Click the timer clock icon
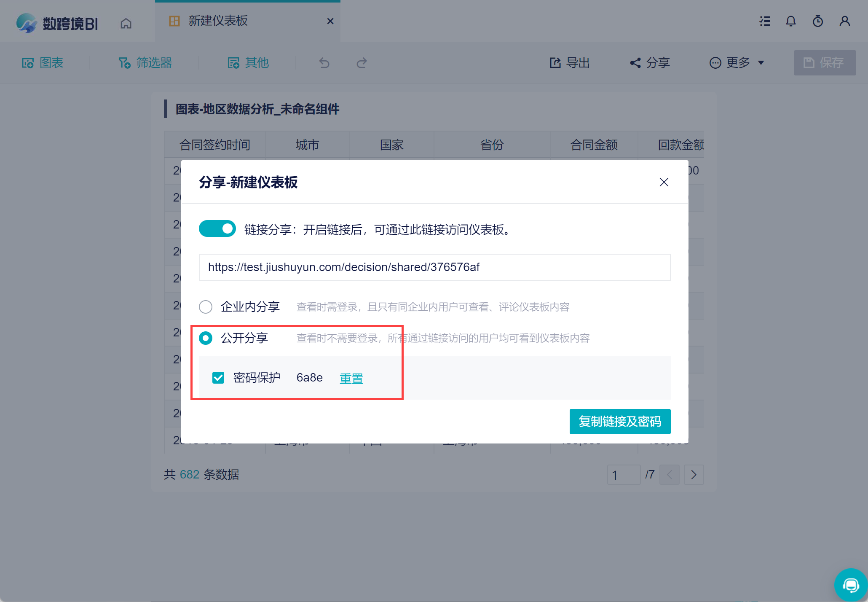868x602 pixels. (x=817, y=21)
